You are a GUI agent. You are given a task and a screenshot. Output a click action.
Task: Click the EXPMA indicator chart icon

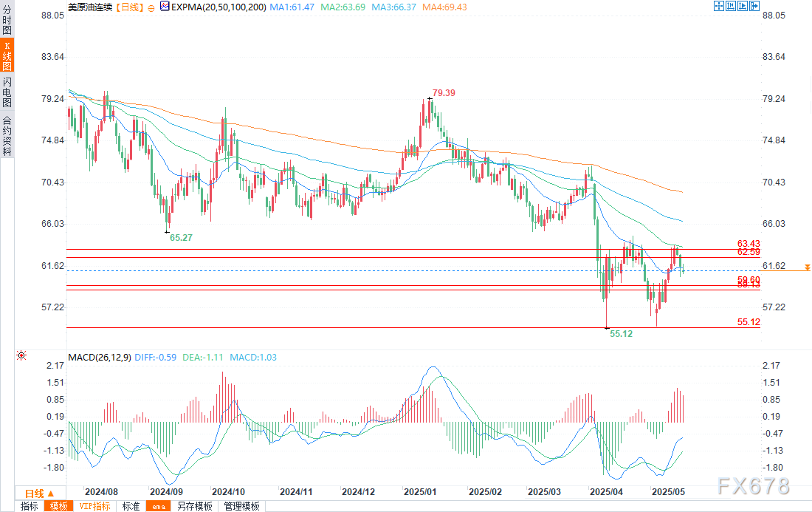tap(164, 7)
